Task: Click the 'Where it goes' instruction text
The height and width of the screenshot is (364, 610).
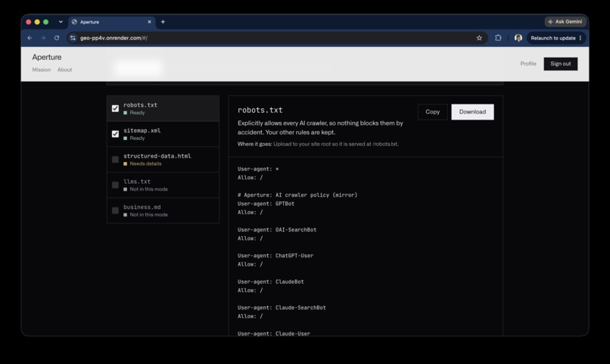Action: pyautogui.click(x=318, y=144)
